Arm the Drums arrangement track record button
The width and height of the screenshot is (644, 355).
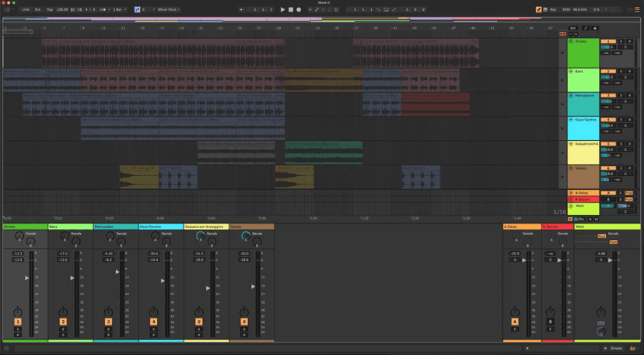630,41
